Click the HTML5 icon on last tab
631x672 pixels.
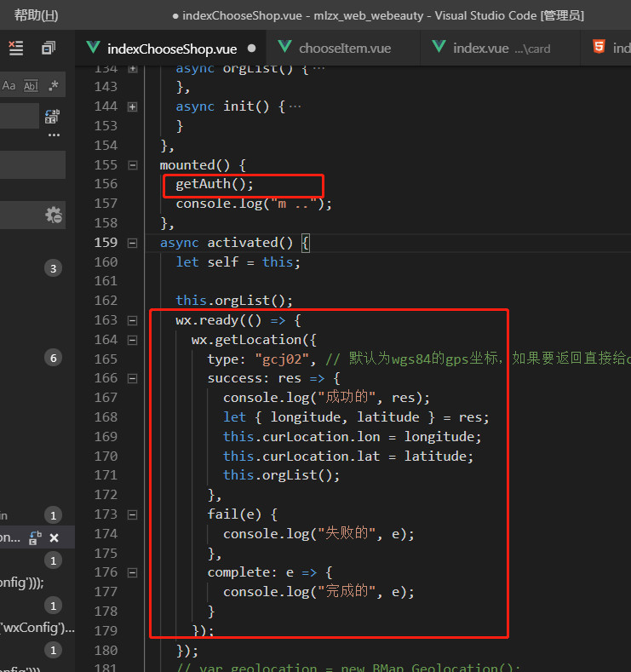coord(599,47)
